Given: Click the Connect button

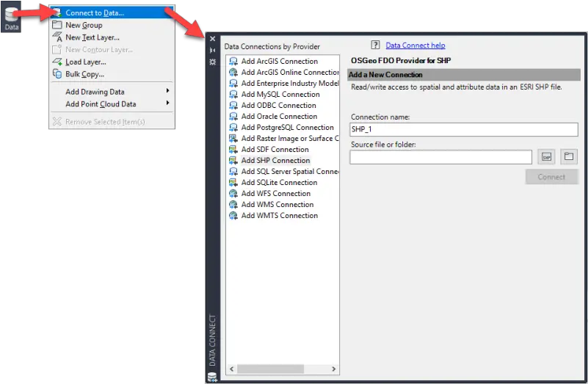Looking at the screenshot, I should point(551,177).
